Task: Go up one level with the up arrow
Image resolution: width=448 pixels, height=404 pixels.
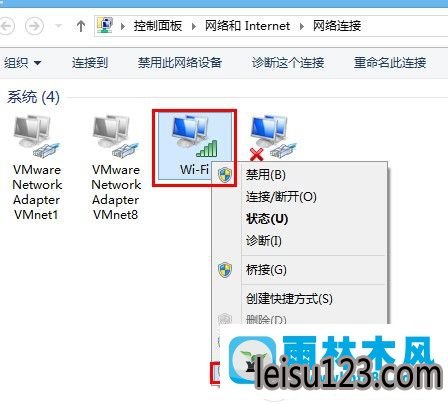Action: [x=81, y=26]
